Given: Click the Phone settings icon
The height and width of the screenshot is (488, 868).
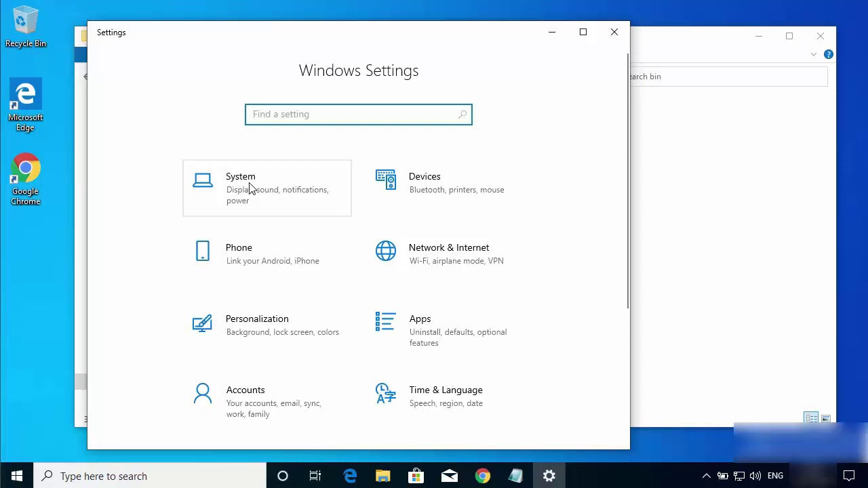Looking at the screenshot, I should pyautogui.click(x=203, y=251).
